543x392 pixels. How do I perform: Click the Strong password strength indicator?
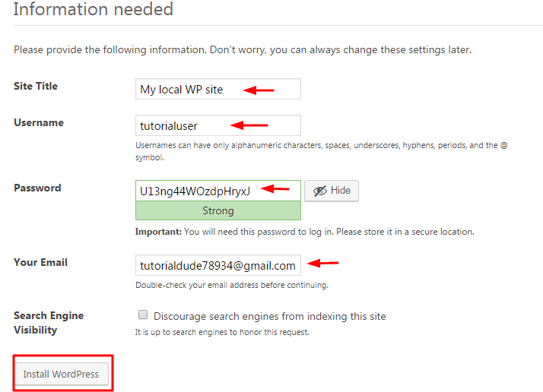[x=218, y=210]
